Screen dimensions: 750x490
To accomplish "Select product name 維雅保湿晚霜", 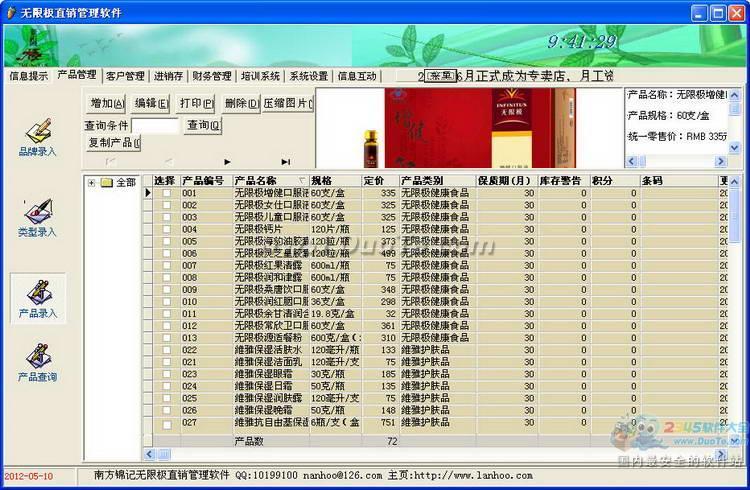I will coord(264,410).
